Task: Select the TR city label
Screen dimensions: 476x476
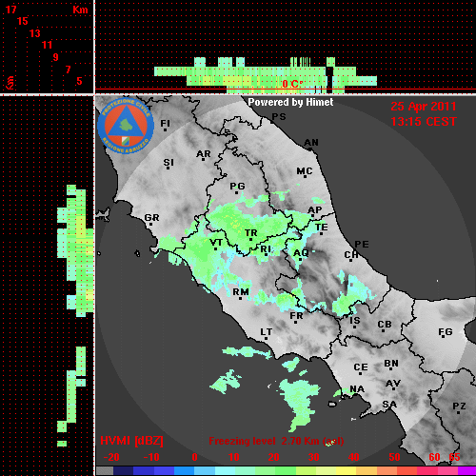Action: (250, 233)
